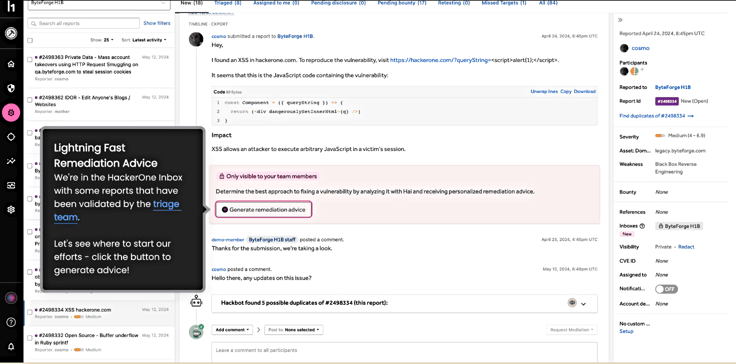Click the Show filters link

[157, 23]
